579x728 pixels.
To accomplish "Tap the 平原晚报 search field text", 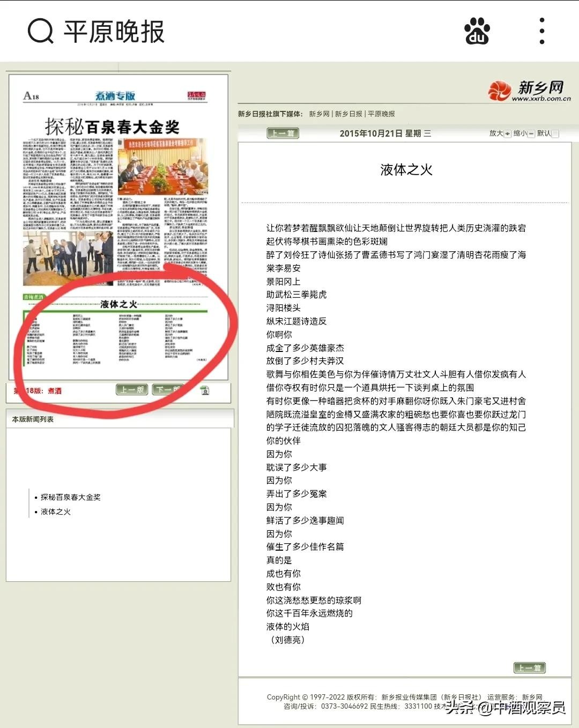I will [114, 32].
